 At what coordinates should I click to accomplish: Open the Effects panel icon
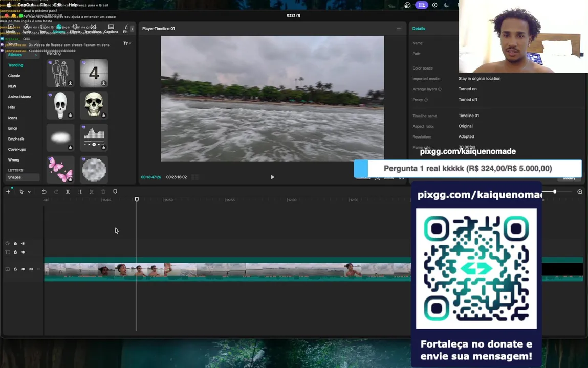[75, 29]
